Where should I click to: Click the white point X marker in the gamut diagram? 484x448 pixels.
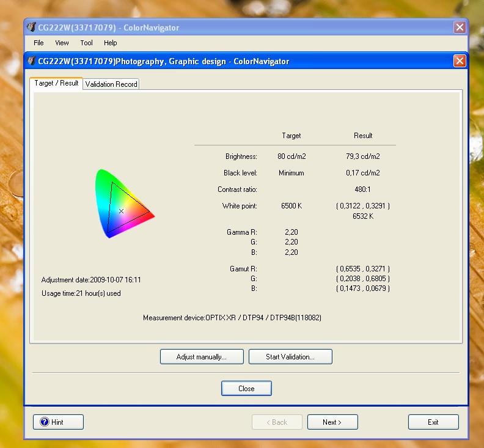coord(121,211)
